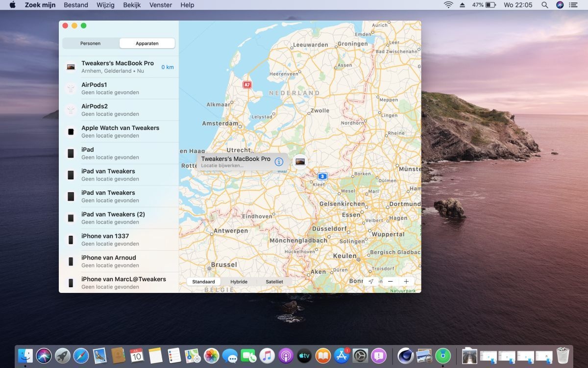Click the Find My icon in the dock
This screenshot has width=588, height=368.
(x=443, y=356)
